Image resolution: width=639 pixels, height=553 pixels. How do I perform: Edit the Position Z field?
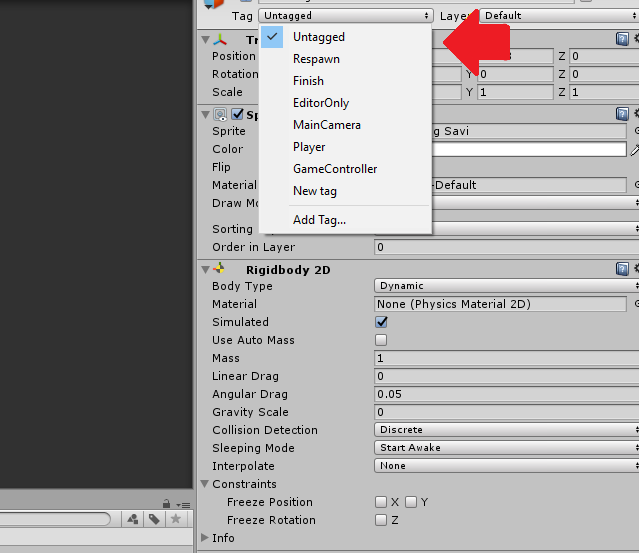coord(604,56)
